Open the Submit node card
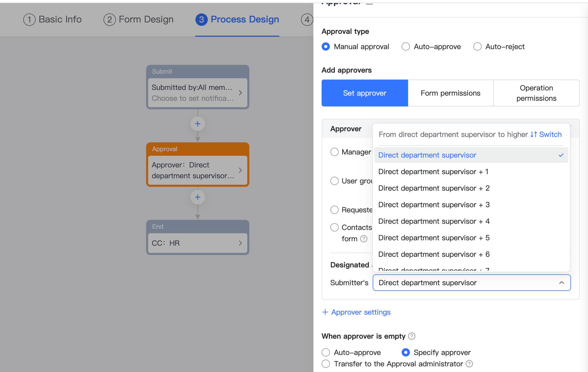 (x=198, y=87)
